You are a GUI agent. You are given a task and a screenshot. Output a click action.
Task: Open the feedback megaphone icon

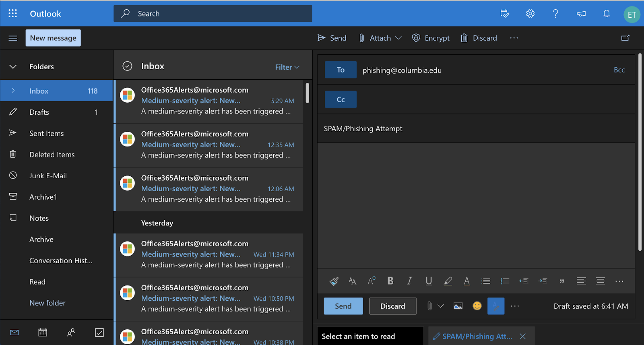[x=581, y=14]
